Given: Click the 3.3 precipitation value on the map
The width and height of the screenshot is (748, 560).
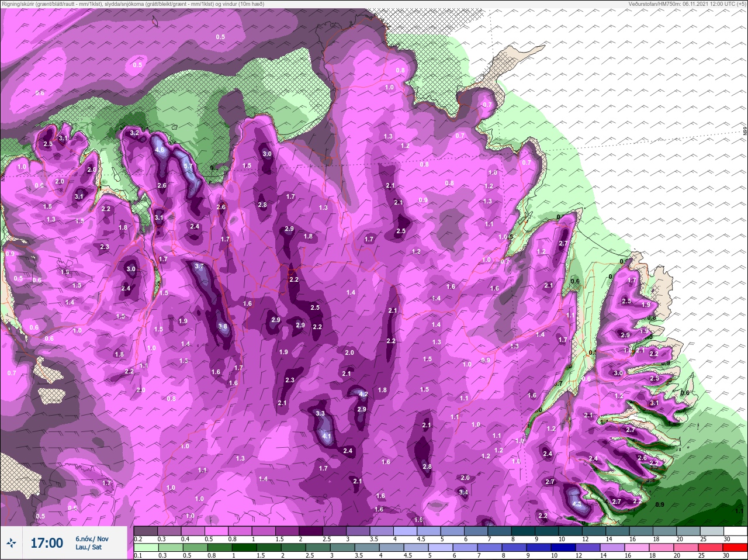Looking at the screenshot, I should (x=320, y=413).
